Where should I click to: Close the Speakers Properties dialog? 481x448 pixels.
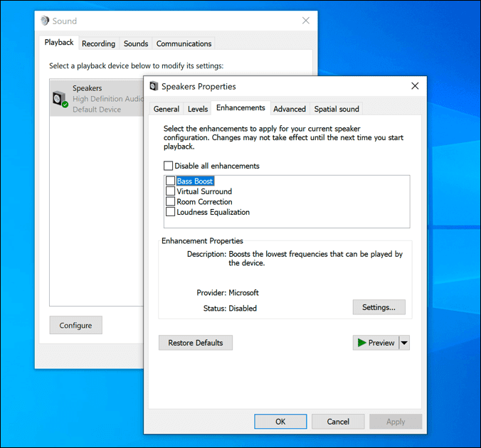415,86
